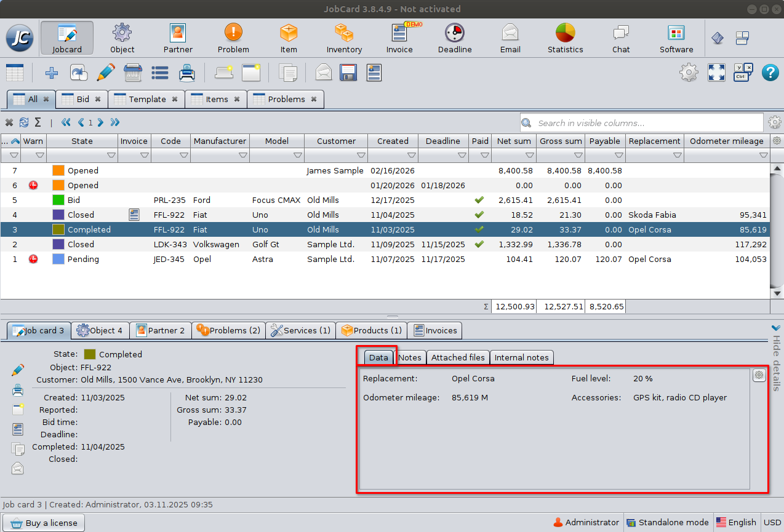Image resolution: width=784 pixels, height=532 pixels.
Task: Switch to the Problems (2) tab
Action: click(228, 330)
